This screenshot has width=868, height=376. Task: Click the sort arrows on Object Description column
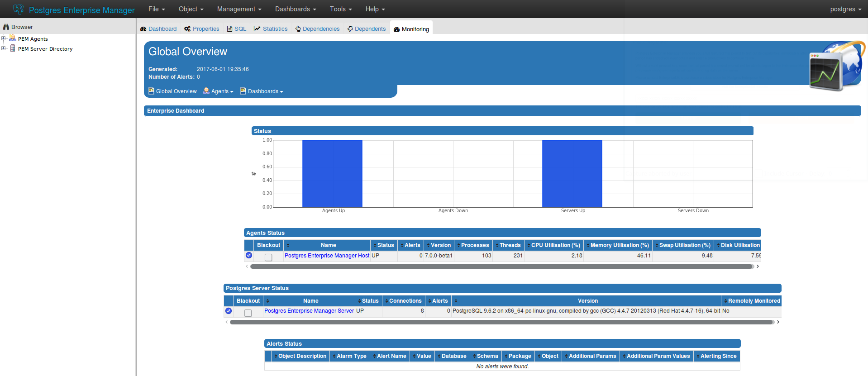tap(276, 357)
